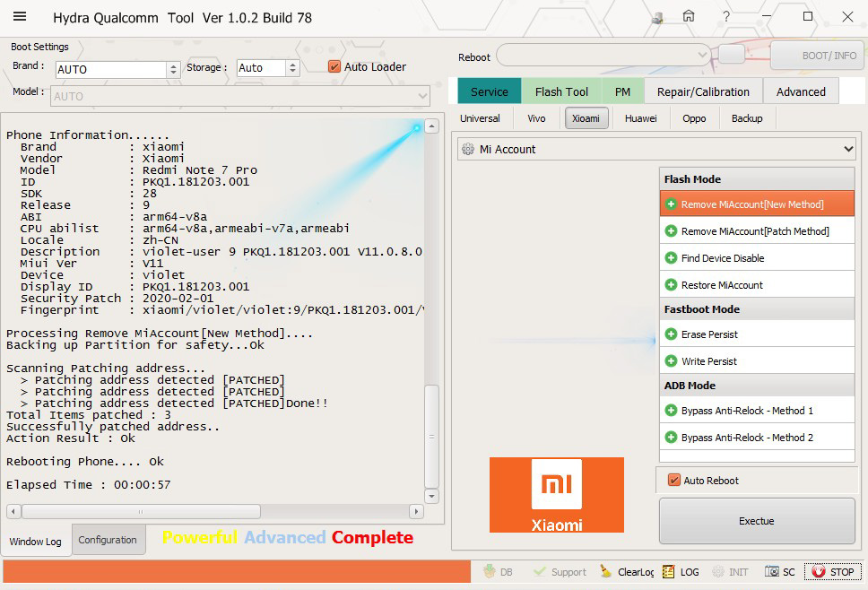Open the hamburger menu icon

(20, 17)
